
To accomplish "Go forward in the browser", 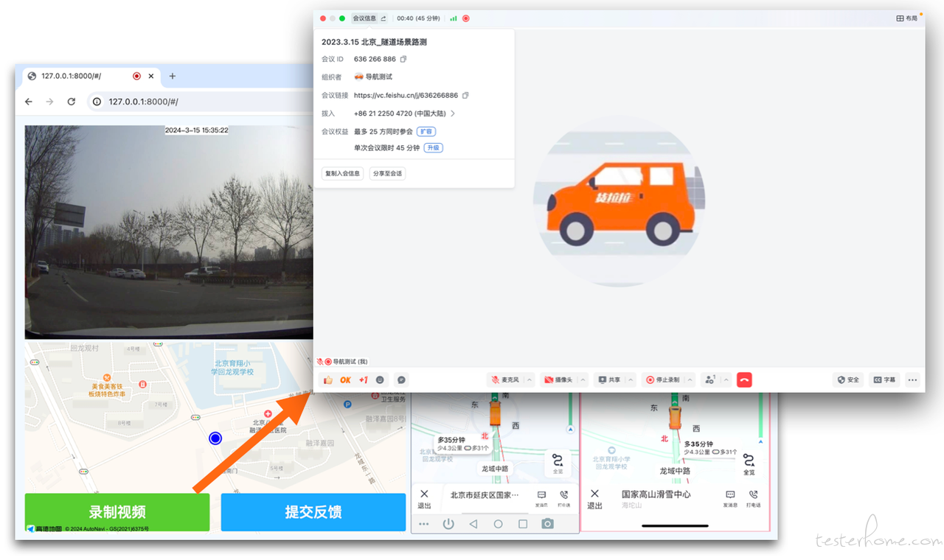I will pos(50,102).
